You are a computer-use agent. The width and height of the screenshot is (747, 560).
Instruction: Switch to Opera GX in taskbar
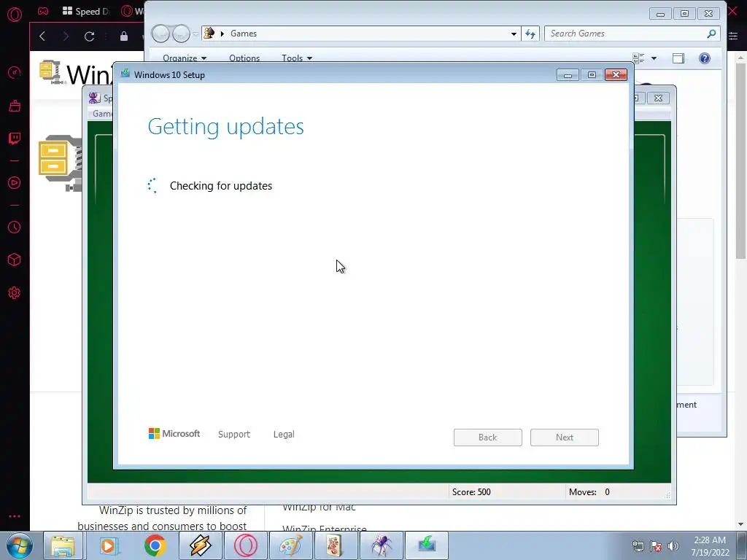(246, 545)
